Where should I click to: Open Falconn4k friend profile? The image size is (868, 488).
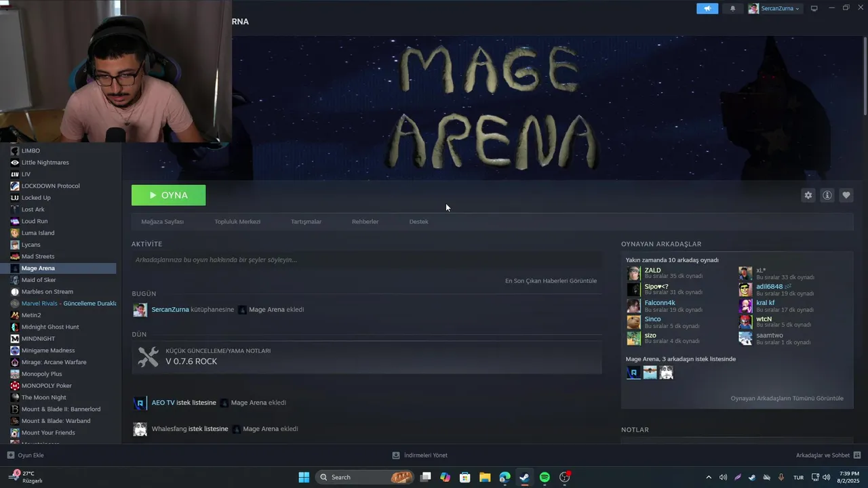[659, 303]
